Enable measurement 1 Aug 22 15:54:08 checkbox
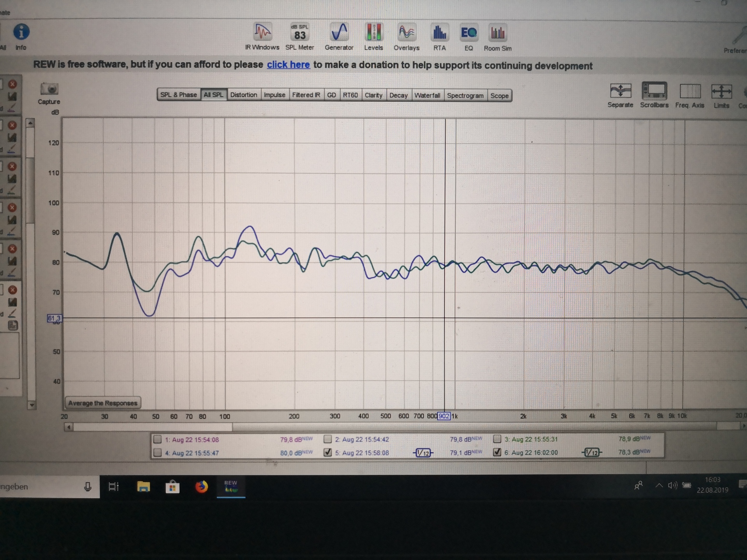This screenshot has height=560, width=747. point(158,439)
